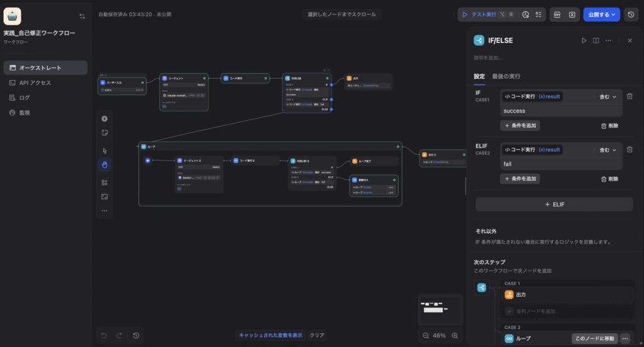Viewport: 644px width, 347px height.
Task: Click the ループ next-step row icon under CASE 2
Action: pos(509,338)
